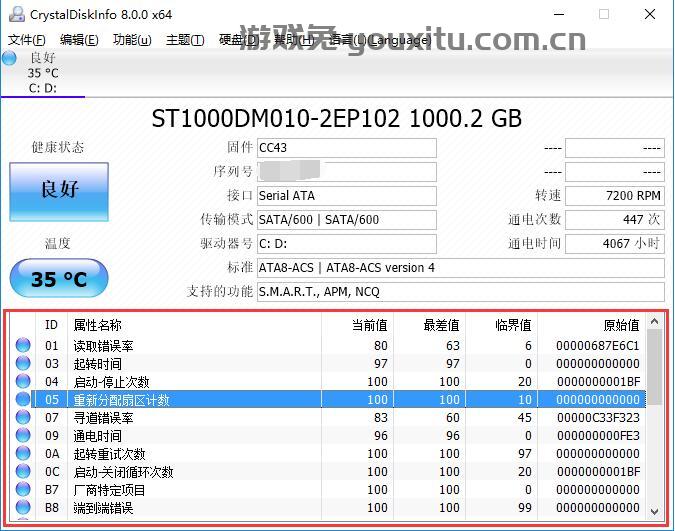Click the 当前值 column header
Image resolution: width=675 pixels, height=531 pixels.
point(357,325)
